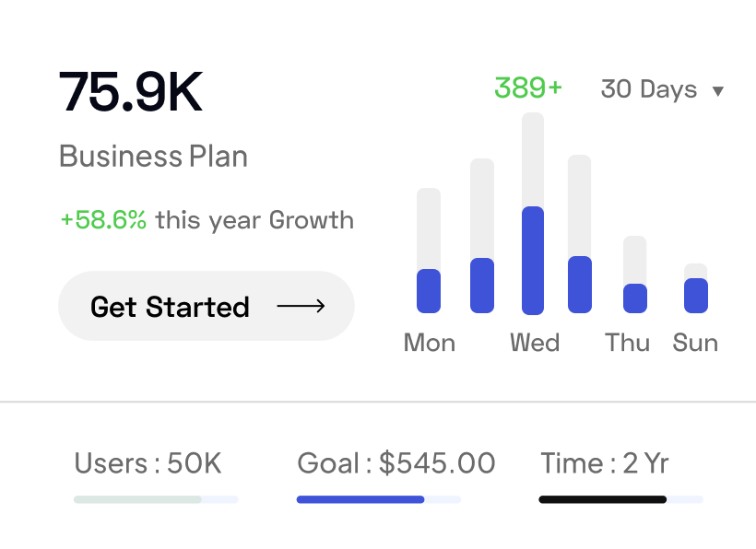
Task: Click the +58.6% growth percentage
Action: (x=103, y=220)
